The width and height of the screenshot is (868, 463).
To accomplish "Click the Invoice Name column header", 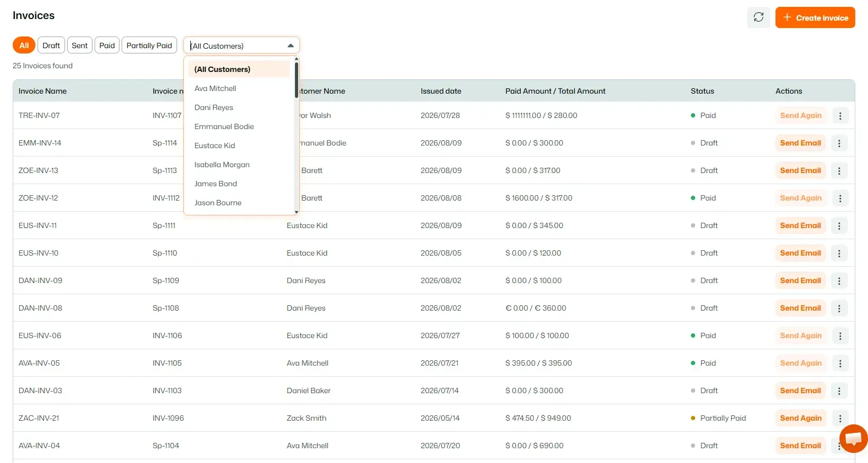I will coord(42,91).
